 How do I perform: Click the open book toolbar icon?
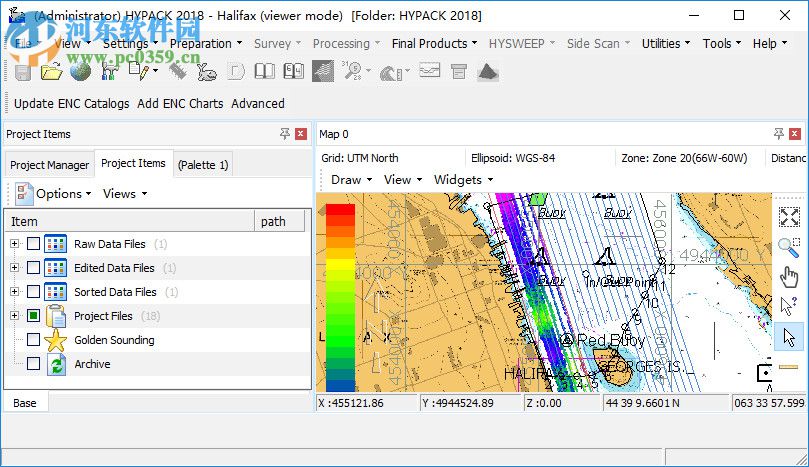click(x=265, y=71)
